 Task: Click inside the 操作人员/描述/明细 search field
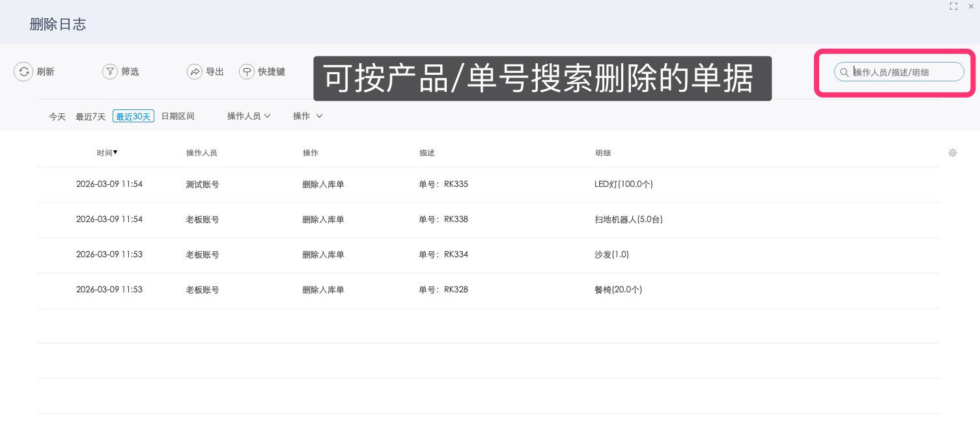coord(905,72)
